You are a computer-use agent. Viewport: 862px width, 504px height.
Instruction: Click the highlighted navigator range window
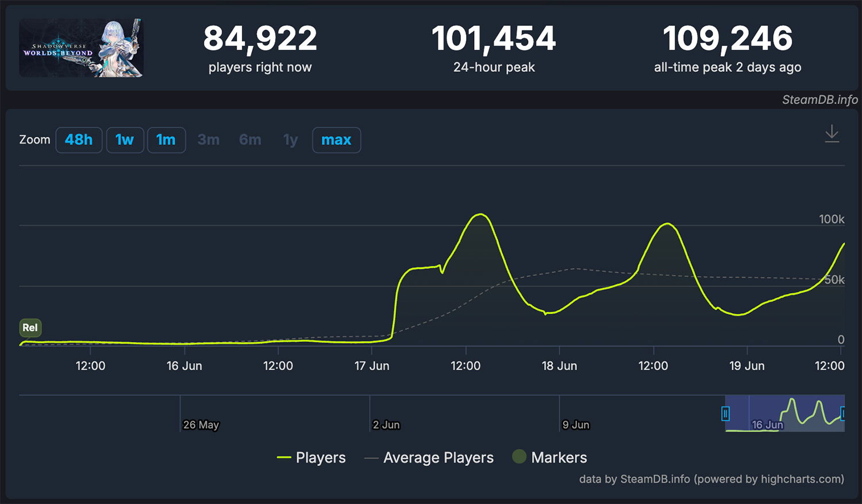coord(784,413)
